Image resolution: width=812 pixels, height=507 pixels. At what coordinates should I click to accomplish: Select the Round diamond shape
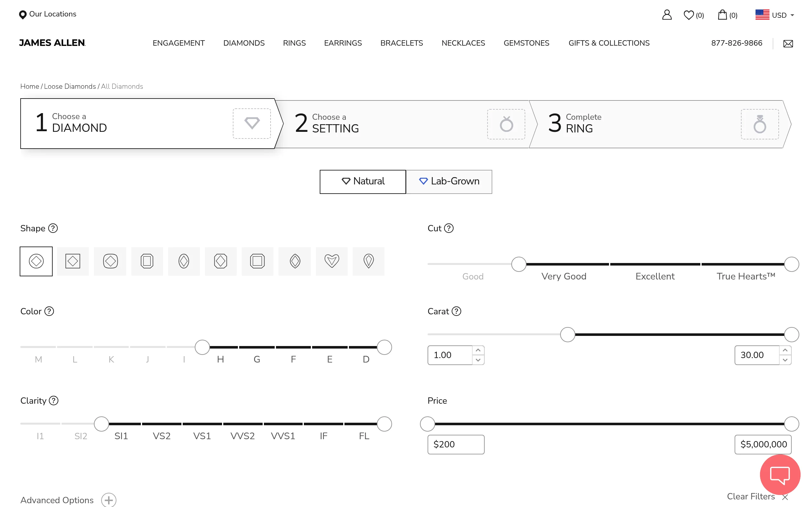click(36, 261)
